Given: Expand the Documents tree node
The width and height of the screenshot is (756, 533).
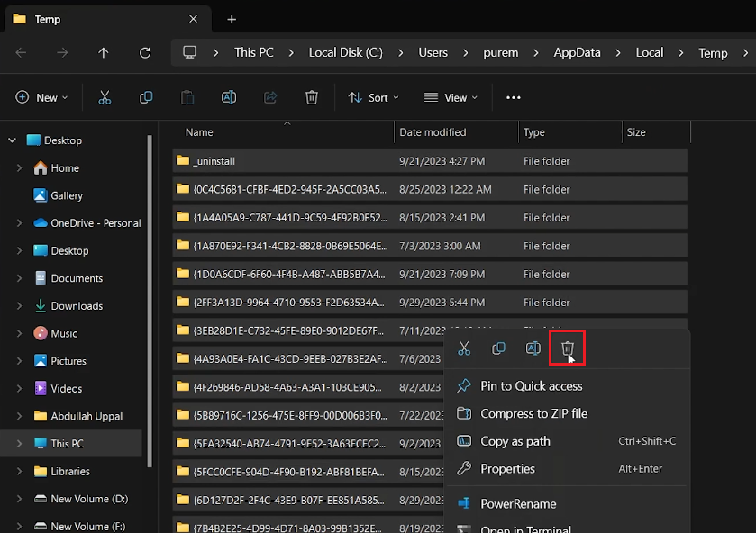Looking at the screenshot, I should (19, 278).
